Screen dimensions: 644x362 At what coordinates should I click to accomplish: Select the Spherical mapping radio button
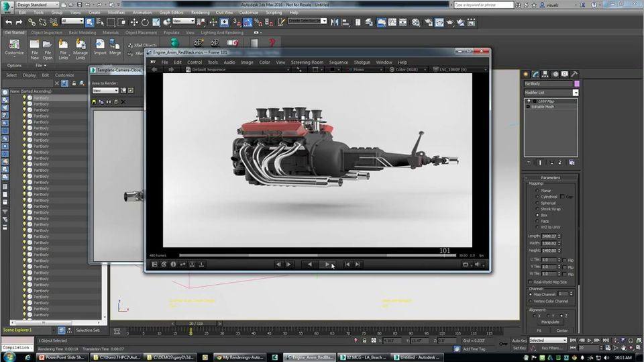[538, 203]
